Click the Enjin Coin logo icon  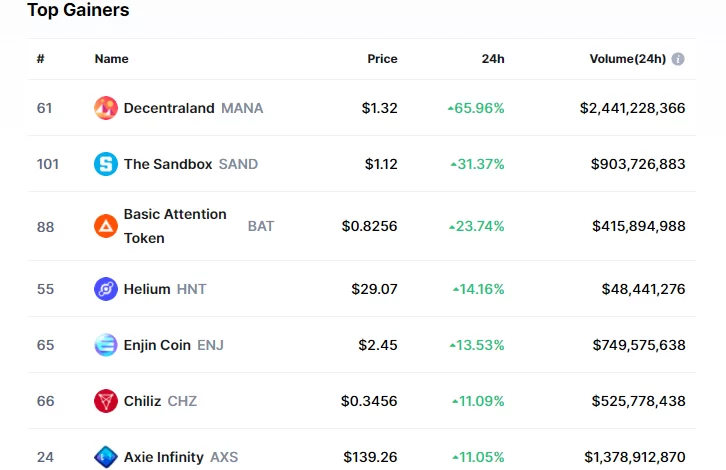pyautogui.click(x=106, y=345)
